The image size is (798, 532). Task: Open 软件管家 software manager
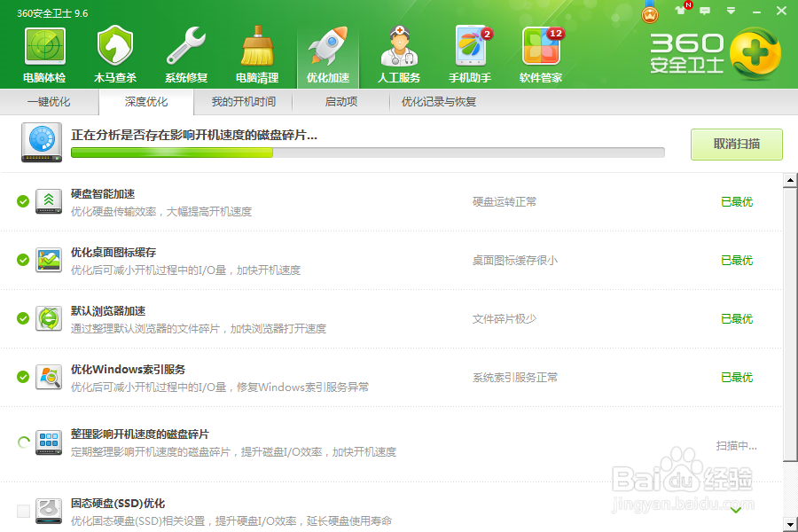[541, 55]
